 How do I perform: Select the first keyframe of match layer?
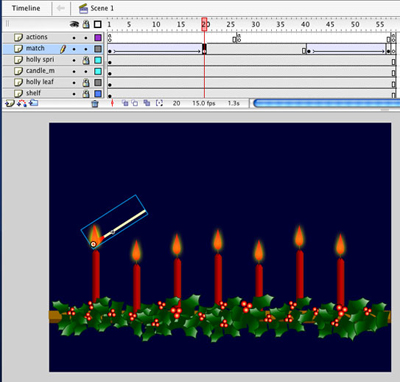tap(110, 51)
